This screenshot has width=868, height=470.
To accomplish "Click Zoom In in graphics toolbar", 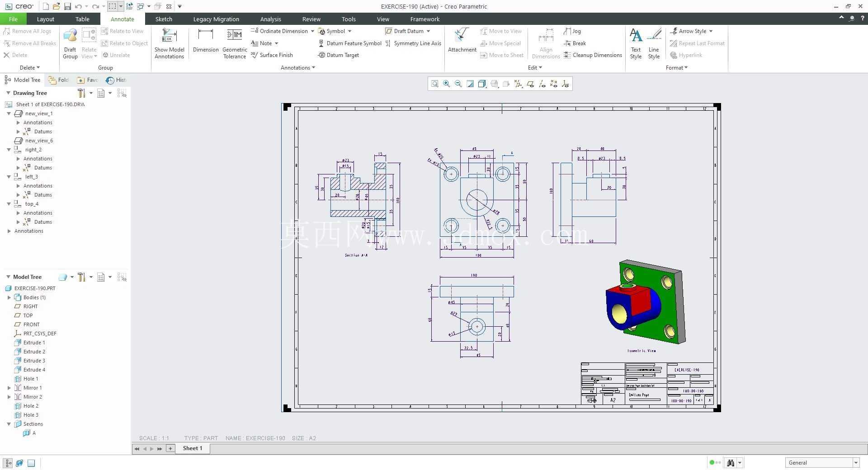I will tap(447, 84).
